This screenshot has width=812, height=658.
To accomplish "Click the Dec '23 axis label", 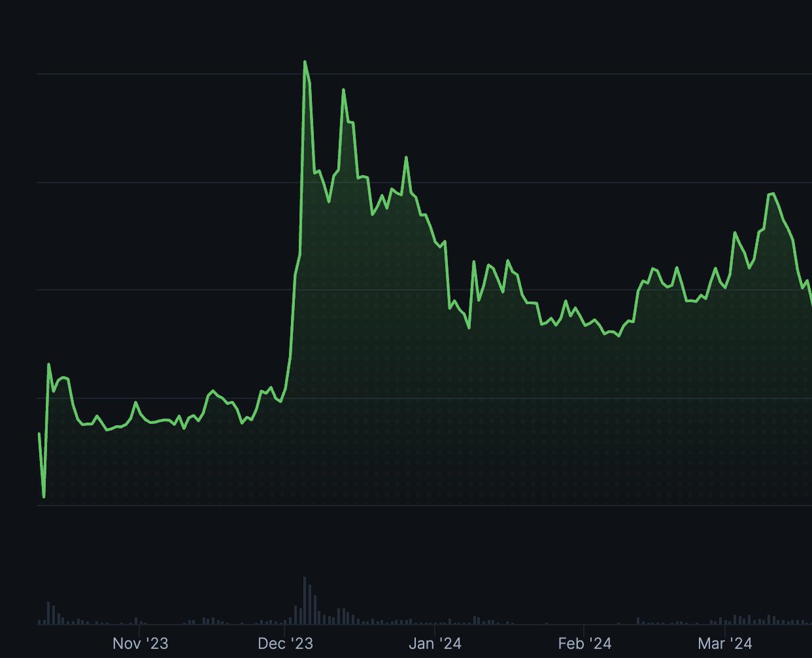I will click(x=286, y=644).
